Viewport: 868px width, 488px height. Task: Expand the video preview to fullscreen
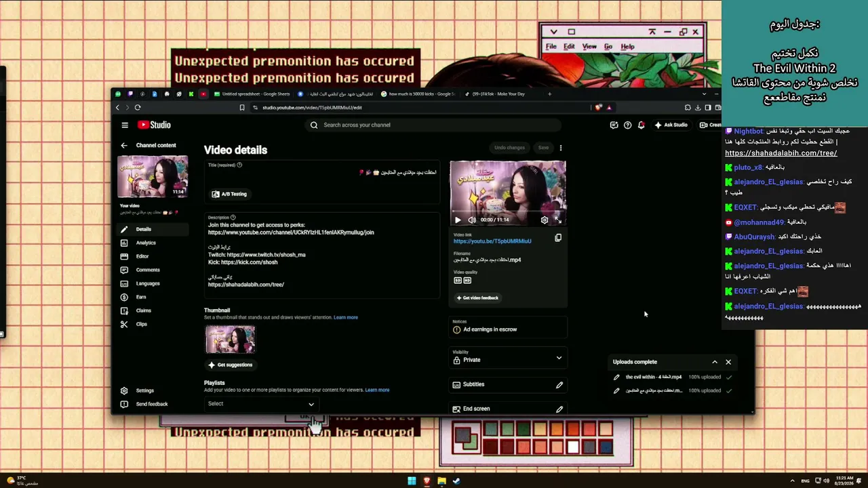pos(558,220)
